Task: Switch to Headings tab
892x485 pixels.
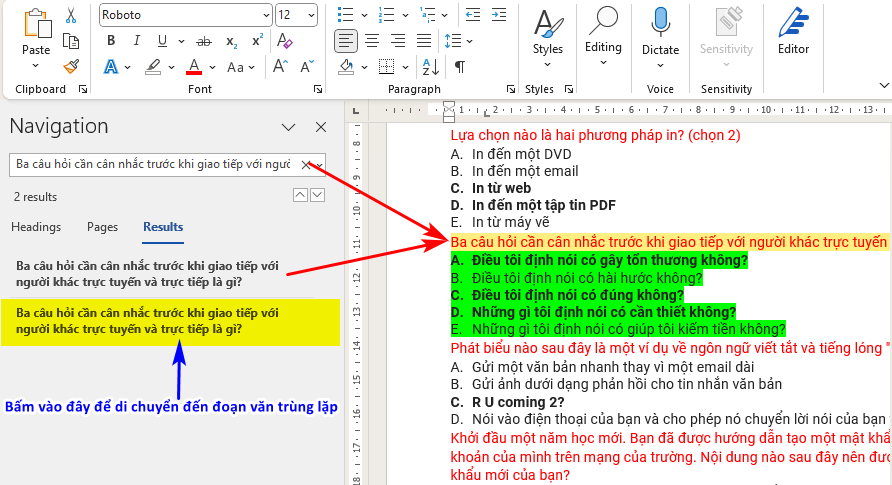Action: point(36,227)
